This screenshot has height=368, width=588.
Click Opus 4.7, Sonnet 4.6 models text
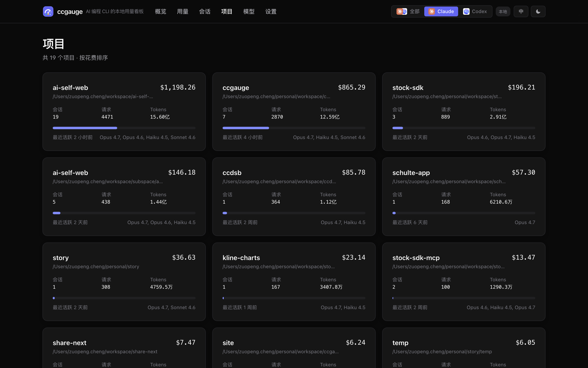click(171, 307)
